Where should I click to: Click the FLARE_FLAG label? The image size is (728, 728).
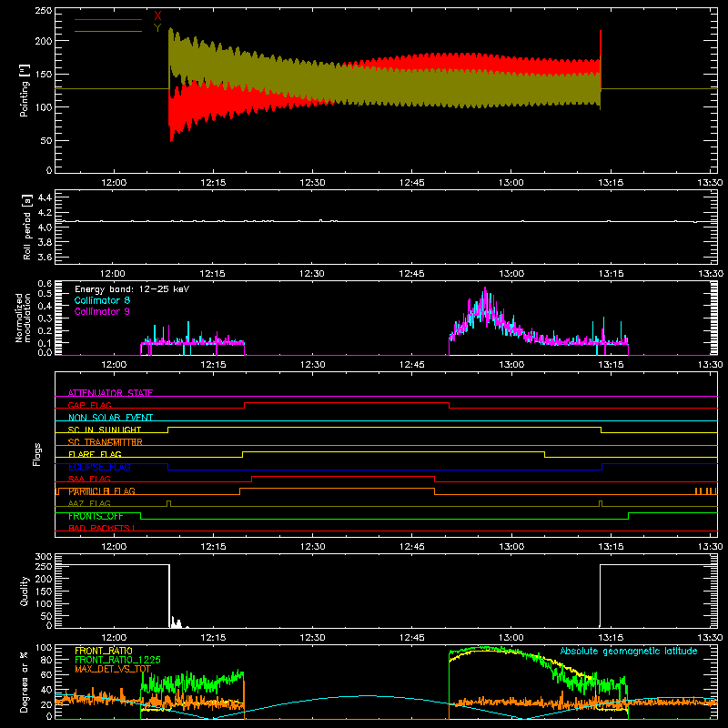[x=95, y=454]
